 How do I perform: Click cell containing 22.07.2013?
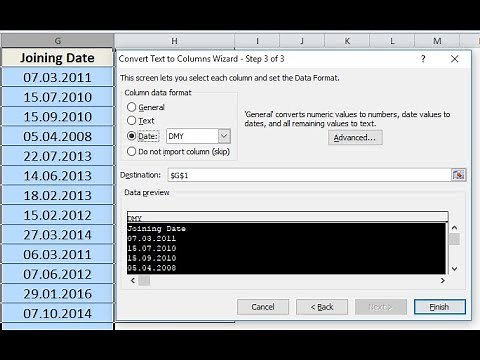(57, 156)
